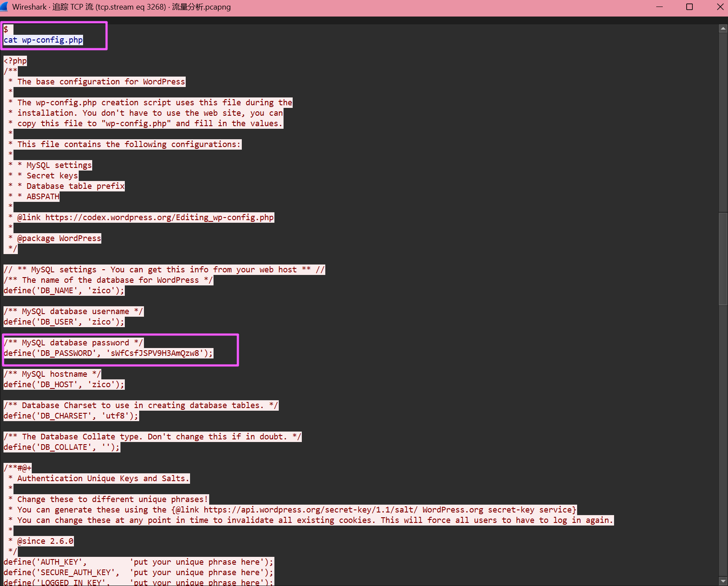The height and width of the screenshot is (586, 728).
Task: Click the define DB_CHARSET 'utf8' line
Action: 71,416
